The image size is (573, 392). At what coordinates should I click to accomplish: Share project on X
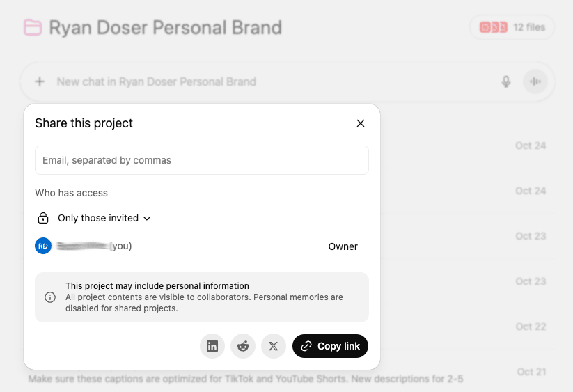tap(274, 346)
